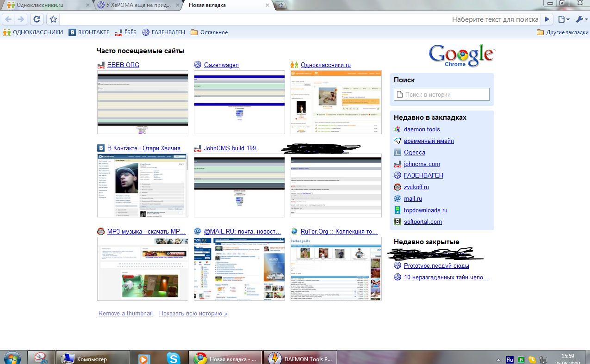Screen dimensions: 590x364
Task: Open the 'В Контакте | Отари Хвичия' link
Action: [x=144, y=148]
